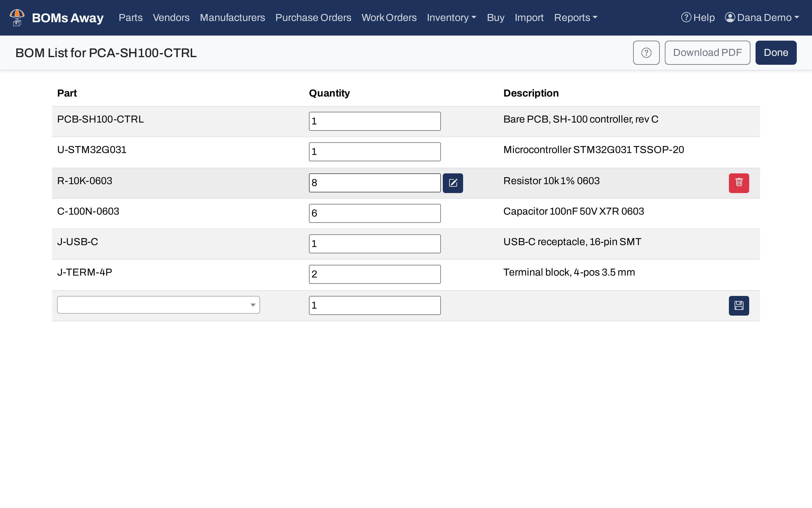Open the Import page

(529, 17)
